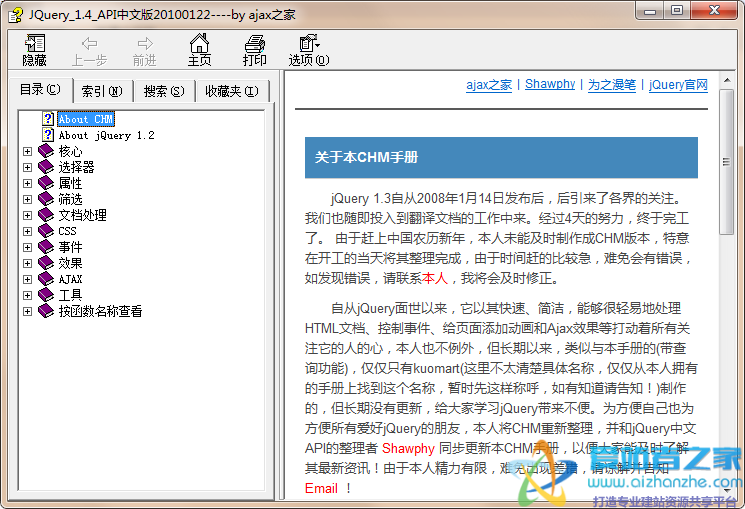Click the purple book icon for 效果
The image size is (745, 509).
tap(46, 263)
